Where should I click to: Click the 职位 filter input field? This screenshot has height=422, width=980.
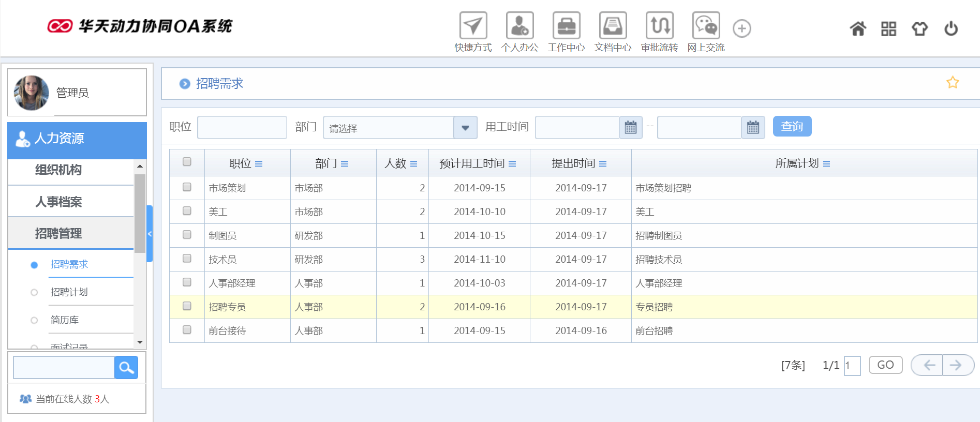(242, 128)
